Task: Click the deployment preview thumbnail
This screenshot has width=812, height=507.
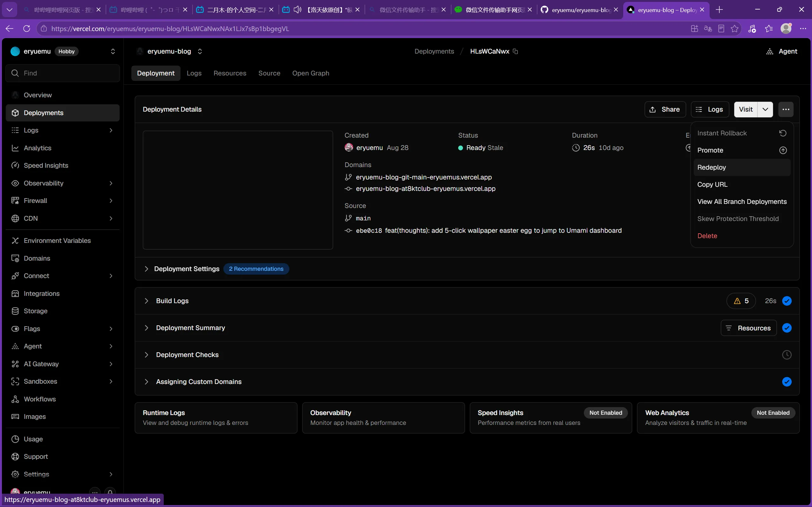Action: 238,190
